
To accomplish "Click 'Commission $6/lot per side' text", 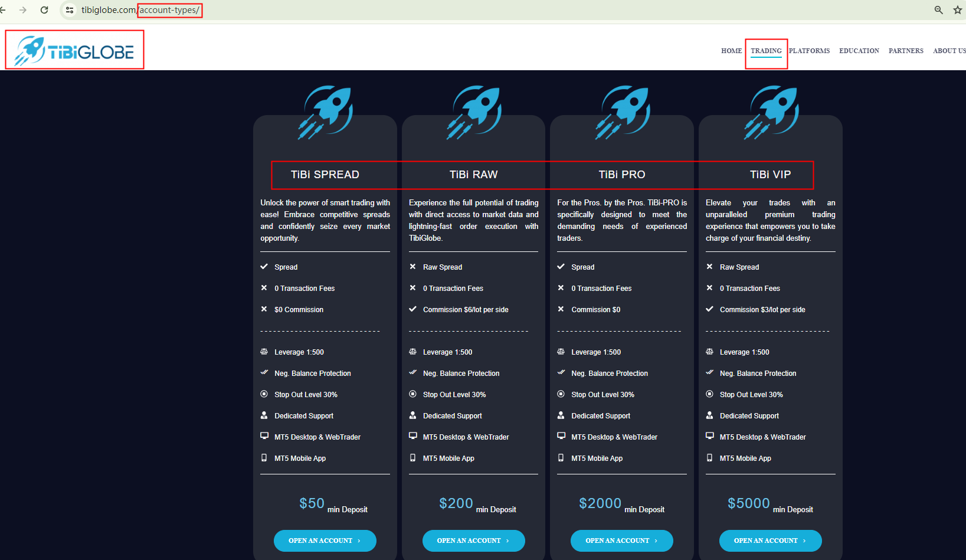I will click(x=466, y=310).
